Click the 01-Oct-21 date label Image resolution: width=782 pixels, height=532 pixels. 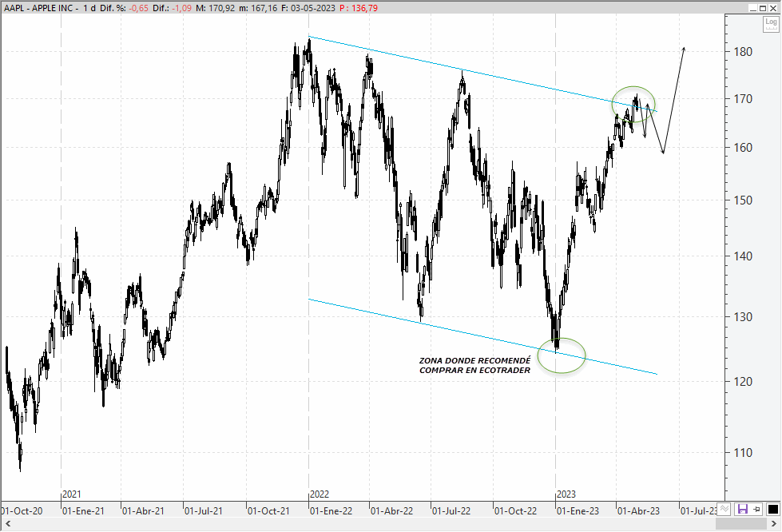click(x=268, y=511)
